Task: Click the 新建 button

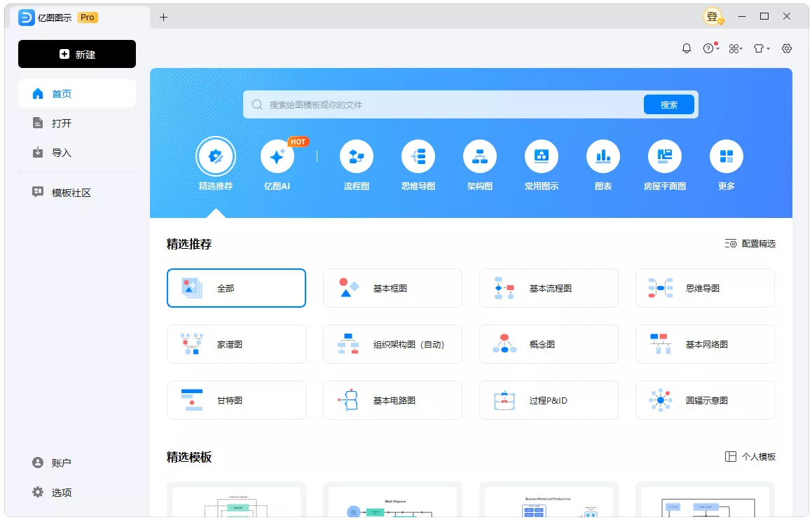Action: click(76, 54)
